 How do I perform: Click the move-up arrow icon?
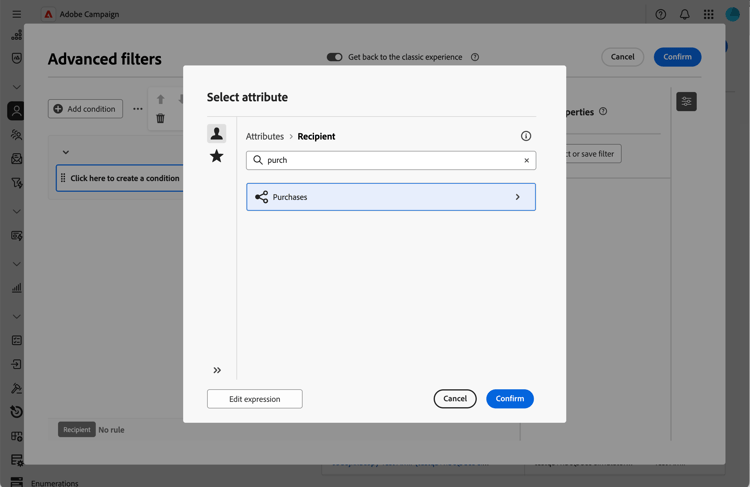coord(161,99)
